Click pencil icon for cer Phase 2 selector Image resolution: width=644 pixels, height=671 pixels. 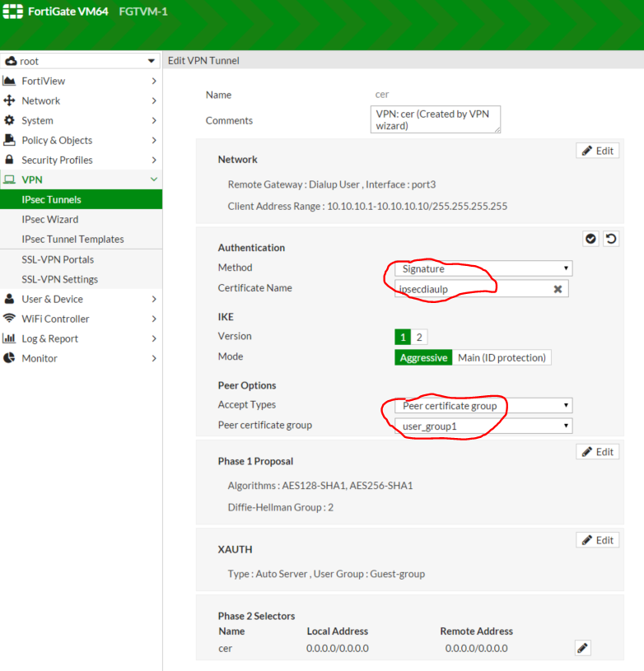click(x=583, y=648)
